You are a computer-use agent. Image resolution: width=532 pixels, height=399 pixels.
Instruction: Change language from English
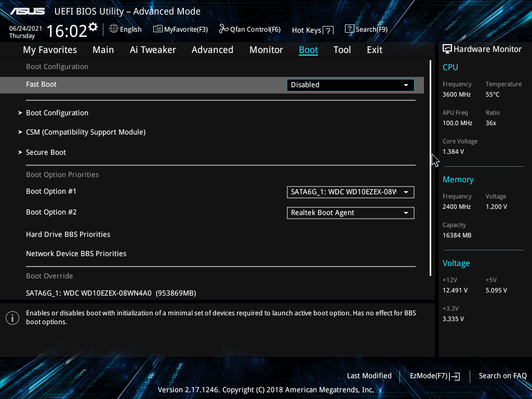point(126,29)
